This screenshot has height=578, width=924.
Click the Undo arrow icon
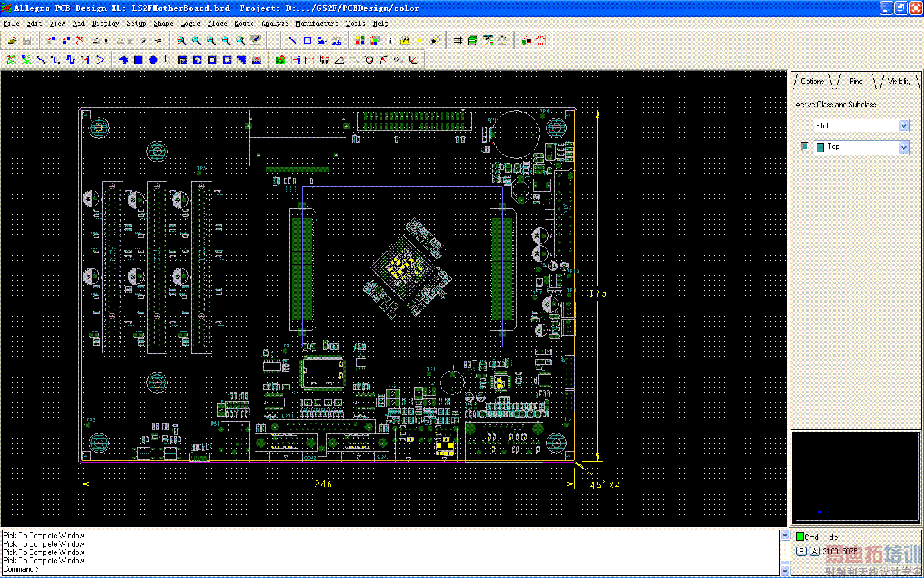click(x=98, y=40)
